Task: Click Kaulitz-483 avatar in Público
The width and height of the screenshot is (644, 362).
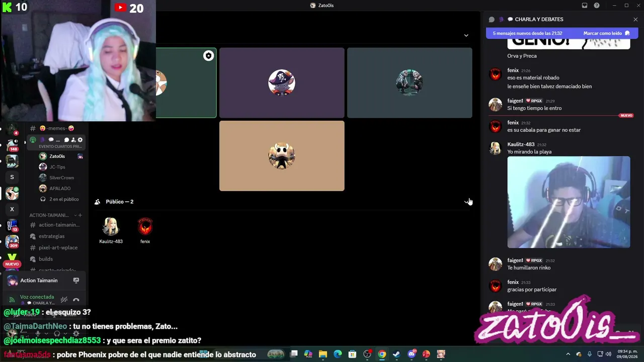Action: coord(111,227)
